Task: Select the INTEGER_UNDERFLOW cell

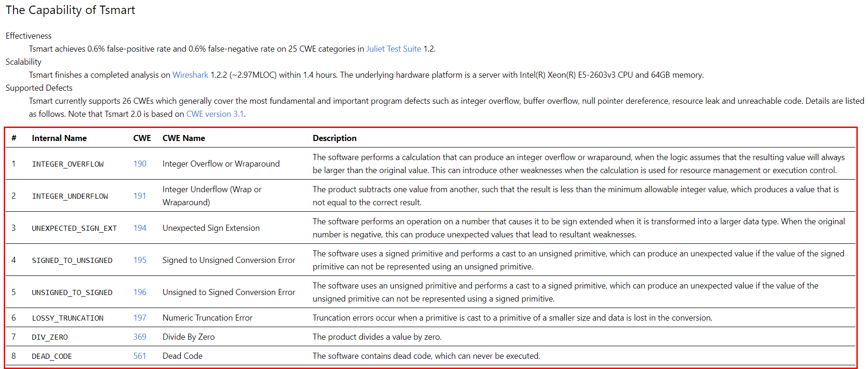Action: (70, 196)
